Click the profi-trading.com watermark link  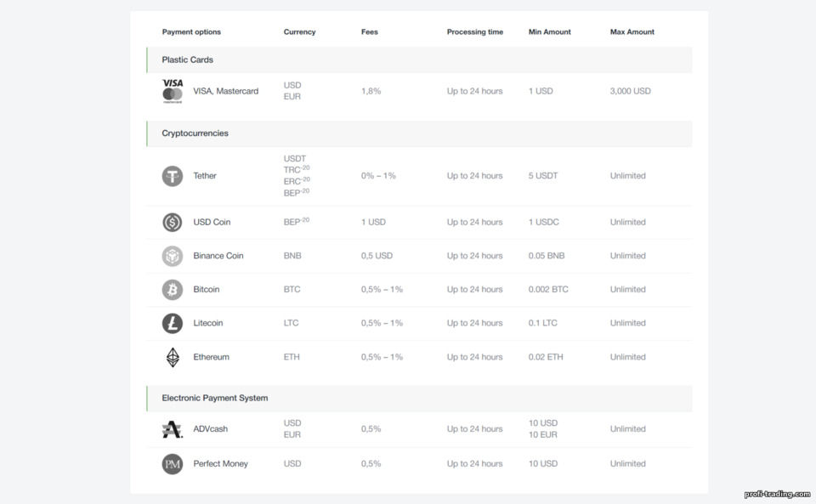(x=777, y=494)
